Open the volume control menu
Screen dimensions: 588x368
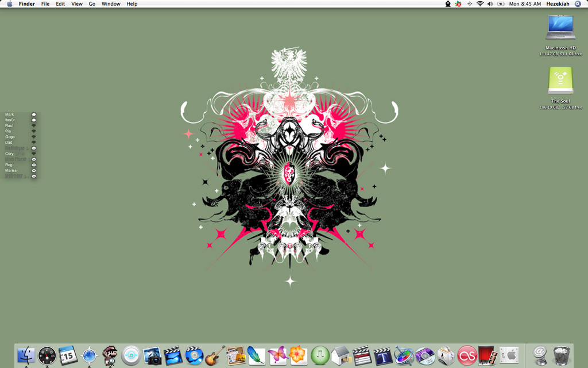coord(490,4)
